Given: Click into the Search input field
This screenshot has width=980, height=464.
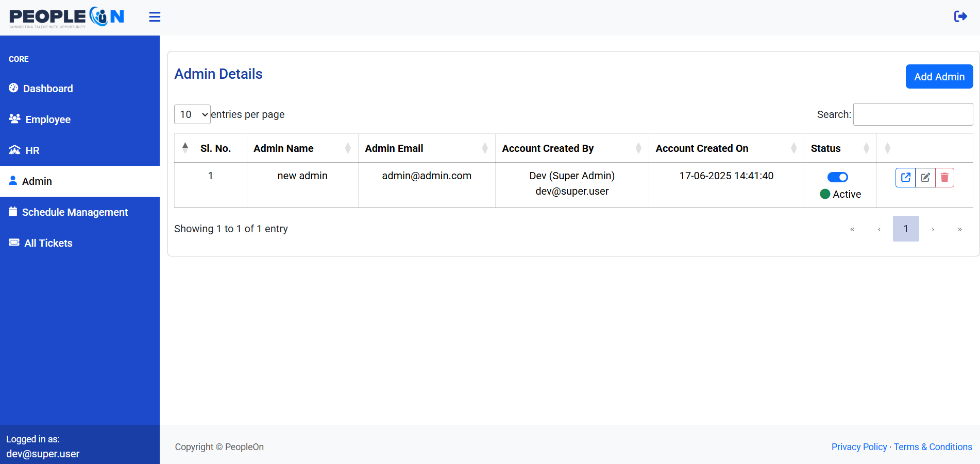Looking at the screenshot, I should pyautogui.click(x=913, y=114).
